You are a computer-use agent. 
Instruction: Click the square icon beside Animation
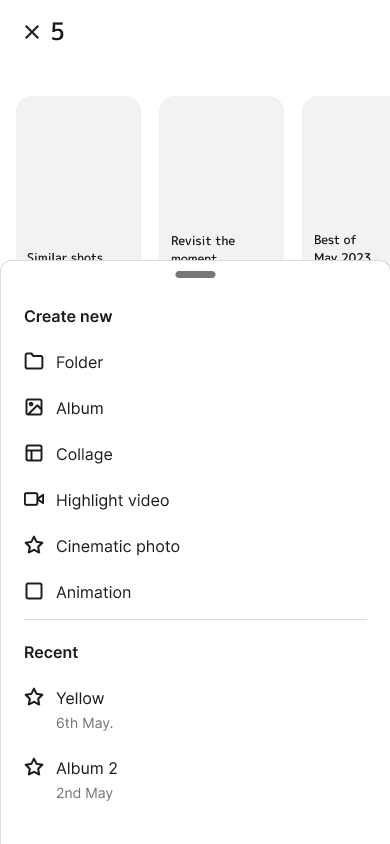click(x=34, y=592)
